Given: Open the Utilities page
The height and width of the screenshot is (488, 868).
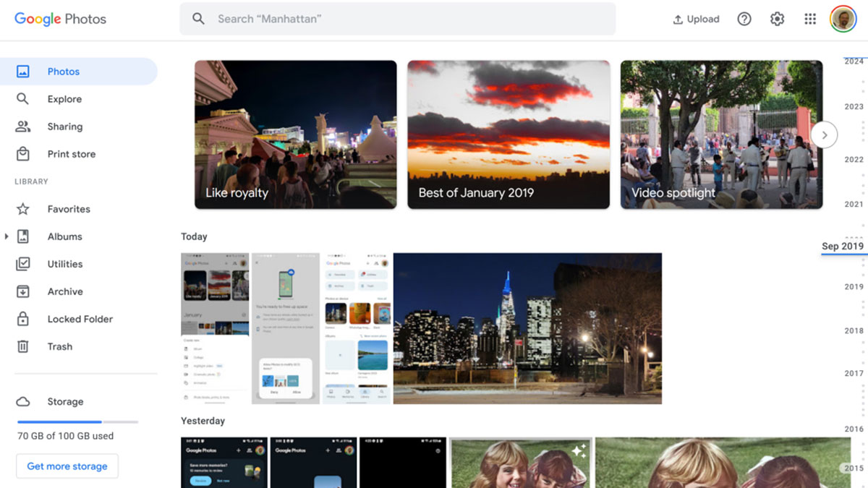Looking at the screenshot, I should click(66, 263).
